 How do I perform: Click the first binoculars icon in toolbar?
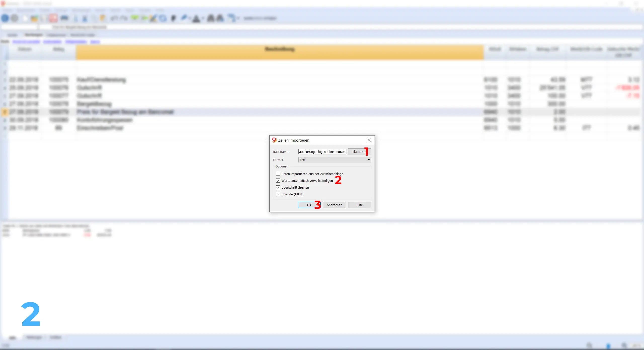coord(211,18)
